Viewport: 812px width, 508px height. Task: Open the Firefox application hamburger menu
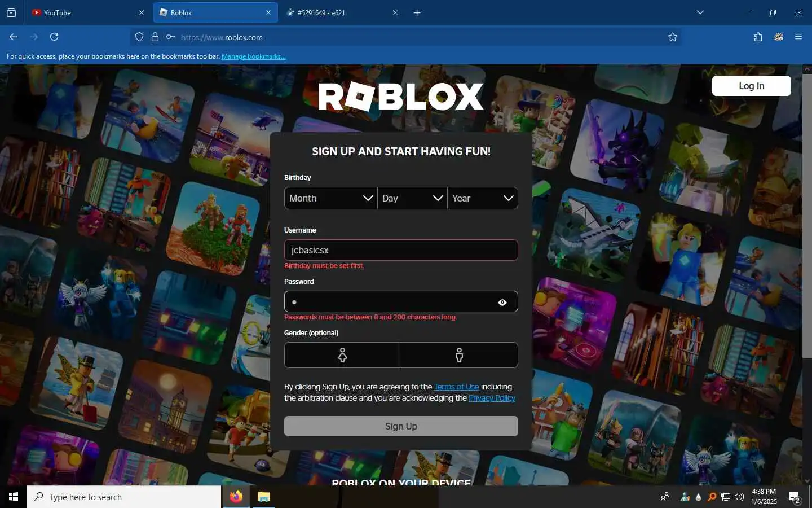coord(798,37)
